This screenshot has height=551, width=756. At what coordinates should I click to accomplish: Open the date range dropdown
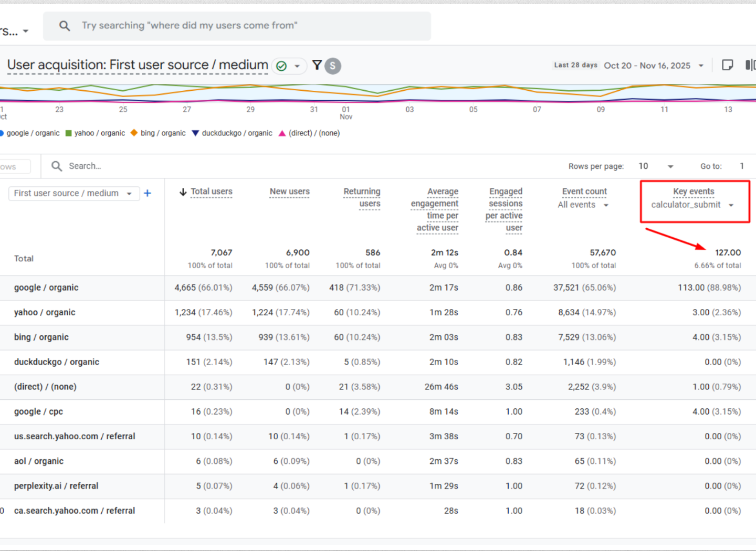[701, 66]
